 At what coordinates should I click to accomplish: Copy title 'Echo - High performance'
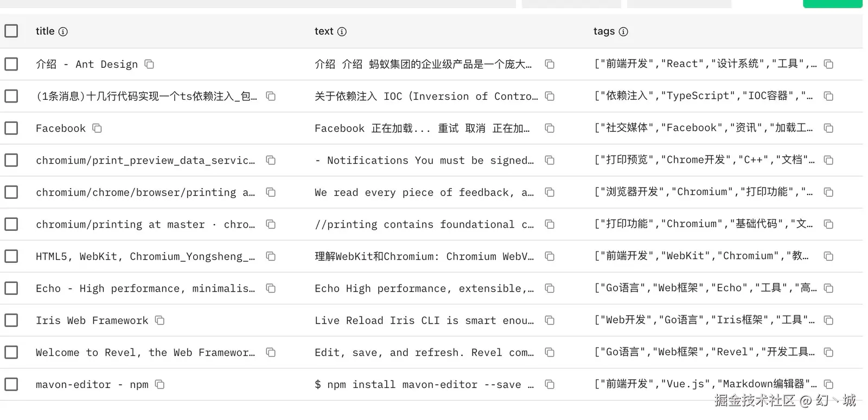(x=271, y=288)
